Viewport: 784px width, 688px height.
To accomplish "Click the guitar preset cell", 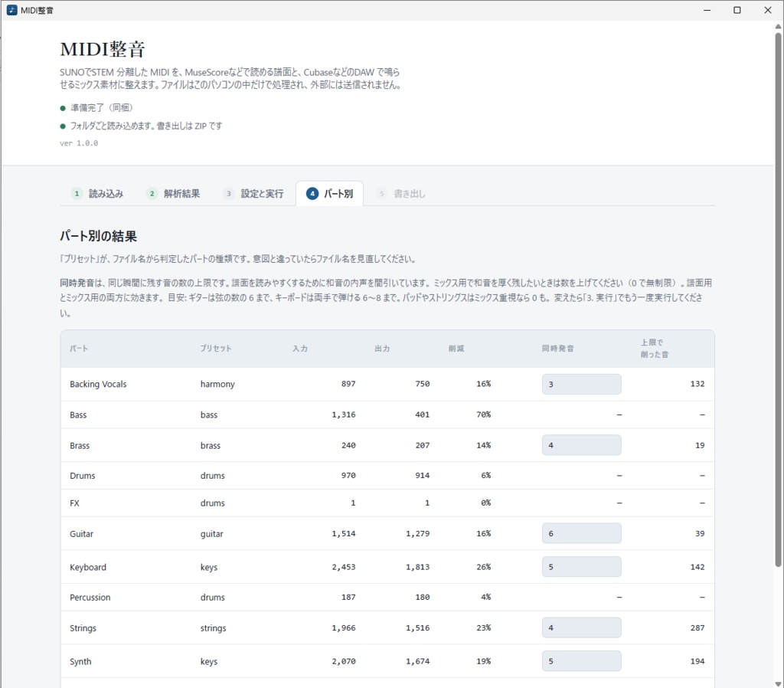I will (x=212, y=534).
